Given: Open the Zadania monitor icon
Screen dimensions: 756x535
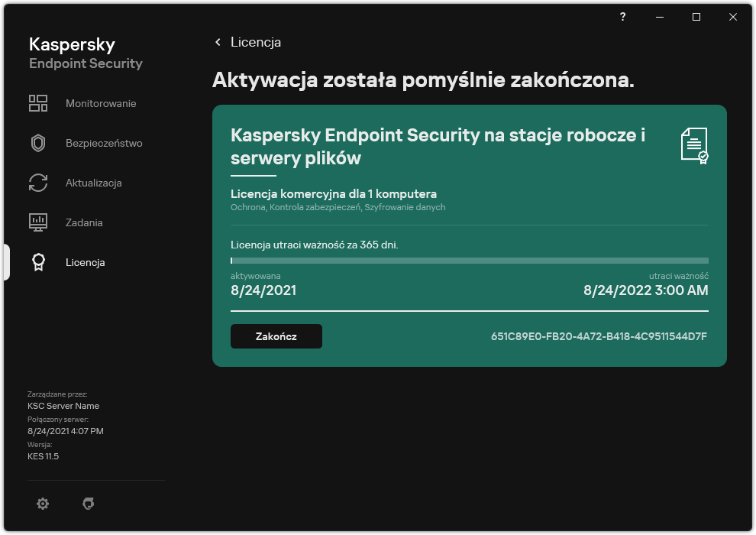Looking at the screenshot, I should [38, 222].
